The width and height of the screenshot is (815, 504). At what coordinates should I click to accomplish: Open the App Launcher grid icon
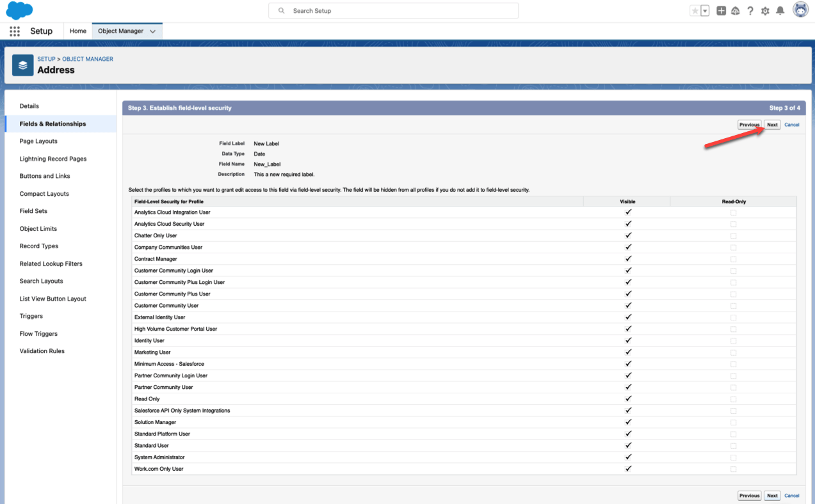click(x=15, y=31)
